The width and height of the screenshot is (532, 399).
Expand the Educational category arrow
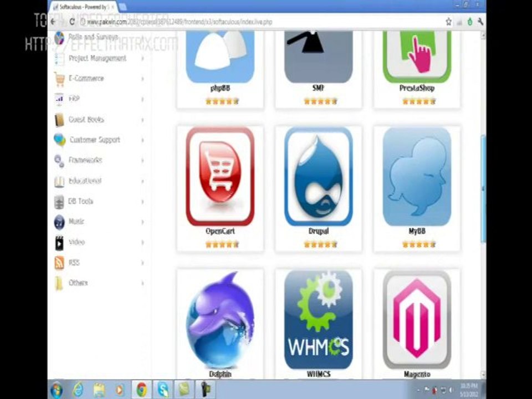[142, 181]
